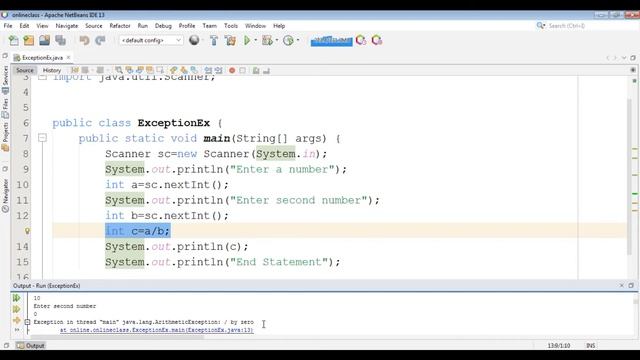This screenshot has width=640, height=360.
Task: Click the browser globe icon in toolbar
Action: [194, 40]
